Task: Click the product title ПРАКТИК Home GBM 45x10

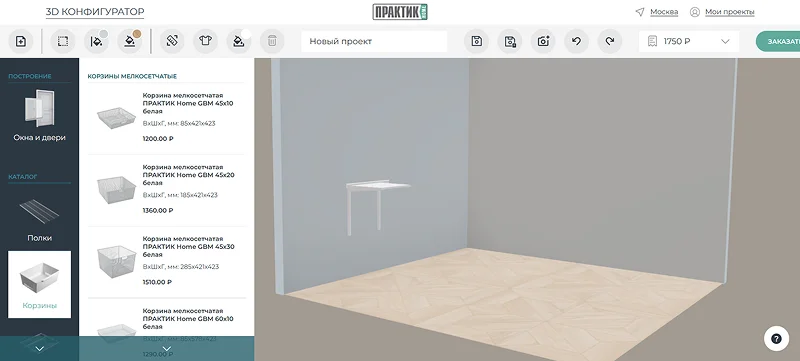Action: (188, 103)
